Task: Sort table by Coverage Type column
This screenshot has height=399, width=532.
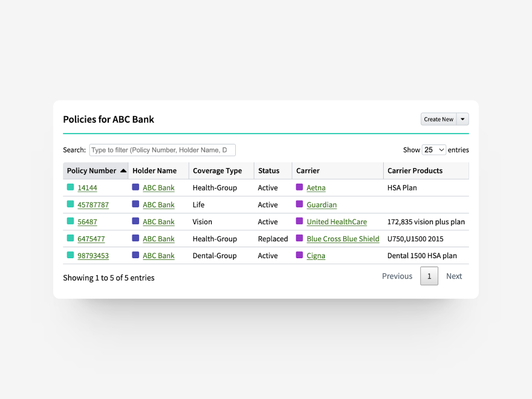Action: coord(217,170)
